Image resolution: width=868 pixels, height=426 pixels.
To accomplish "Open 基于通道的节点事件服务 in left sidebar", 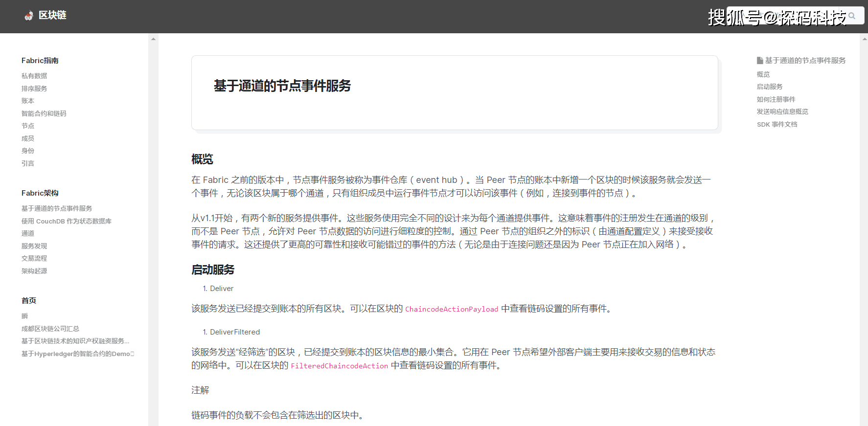I will [57, 208].
